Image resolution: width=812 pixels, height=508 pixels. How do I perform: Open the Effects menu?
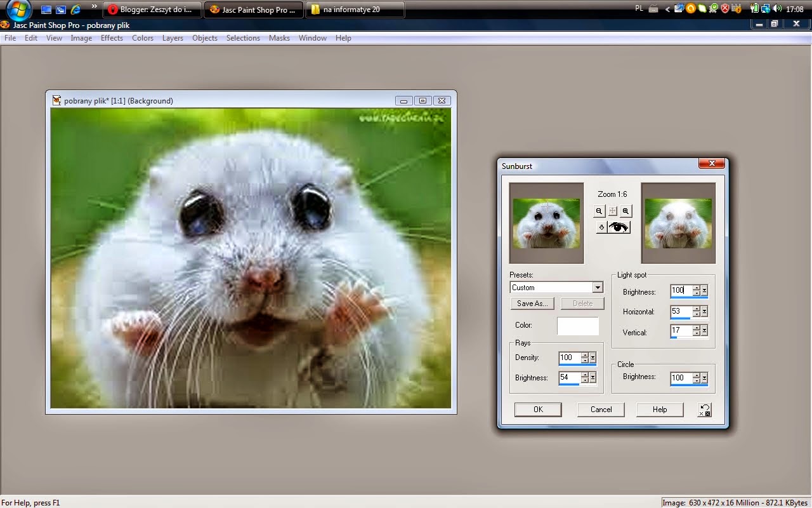(112, 38)
